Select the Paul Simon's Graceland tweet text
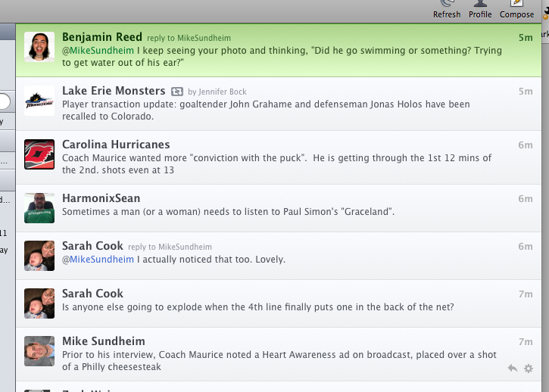549x392 pixels. tap(228, 212)
